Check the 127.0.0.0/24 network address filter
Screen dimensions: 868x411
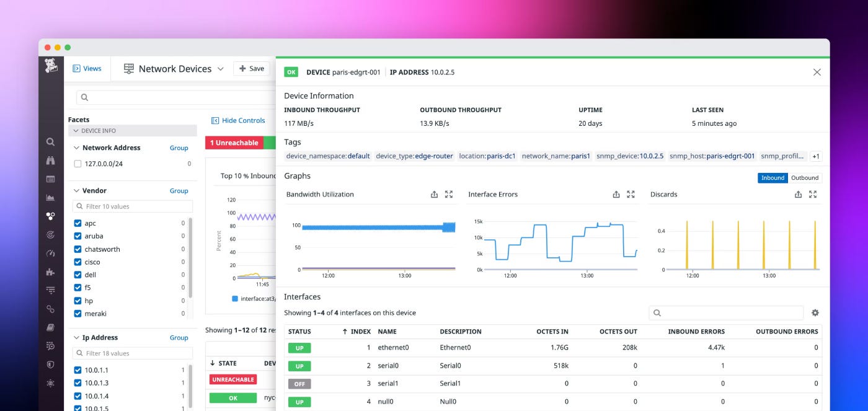(x=77, y=164)
